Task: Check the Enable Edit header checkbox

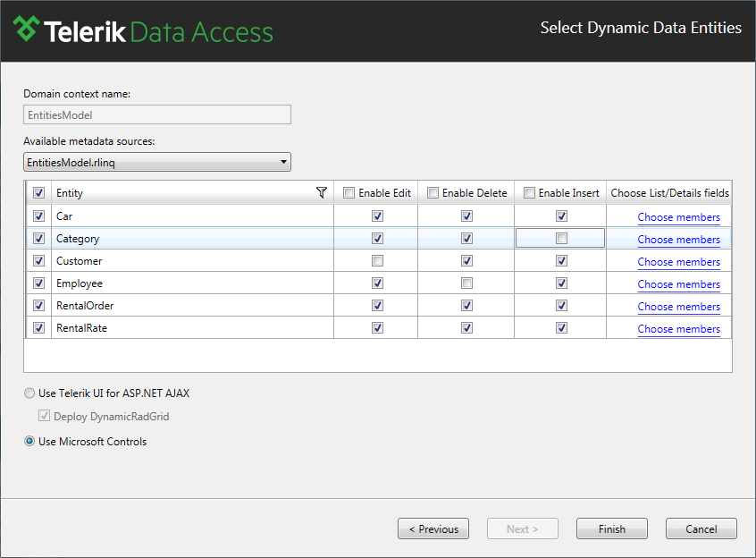Action: (x=349, y=193)
